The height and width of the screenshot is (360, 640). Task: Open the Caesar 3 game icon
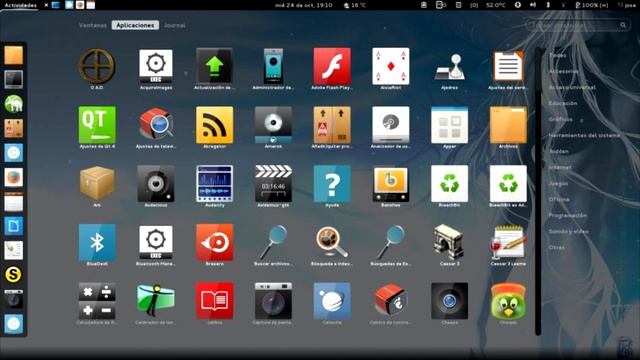click(x=449, y=242)
